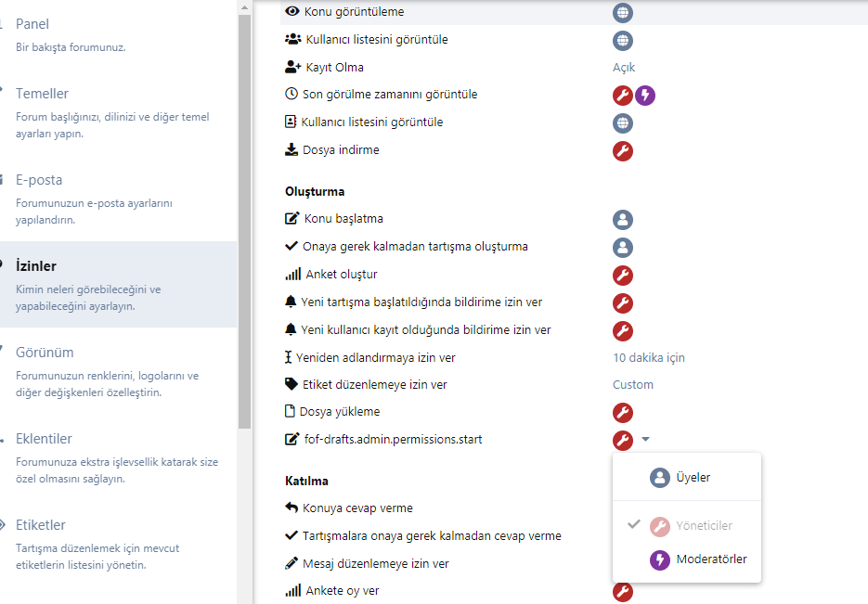Open Kayıt Olma 'Açık' dropdown

pyautogui.click(x=624, y=68)
